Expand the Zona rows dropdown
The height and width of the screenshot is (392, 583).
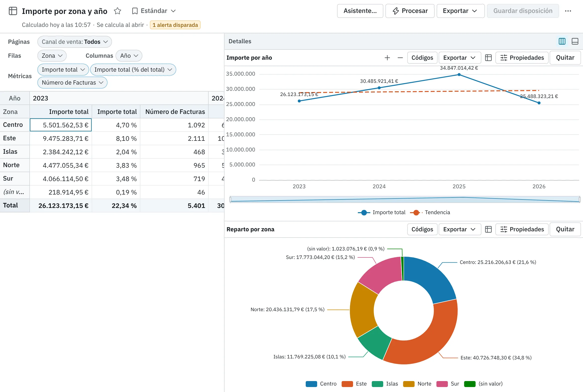(52, 56)
